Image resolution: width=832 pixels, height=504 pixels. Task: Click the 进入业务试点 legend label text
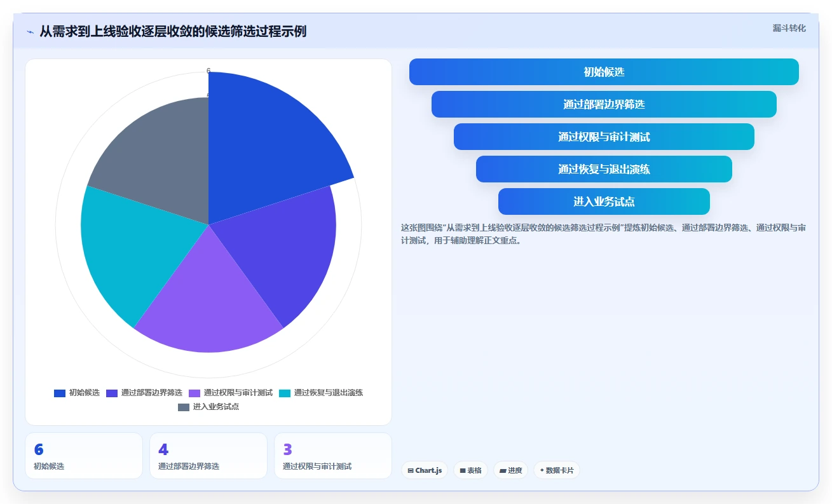tap(216, 407)
